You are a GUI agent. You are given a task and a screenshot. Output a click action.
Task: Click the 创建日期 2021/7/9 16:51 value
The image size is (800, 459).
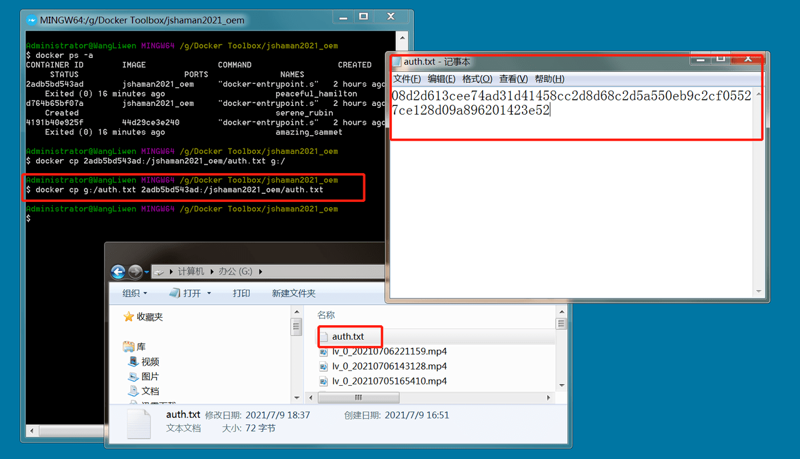[x=417, y=415]
